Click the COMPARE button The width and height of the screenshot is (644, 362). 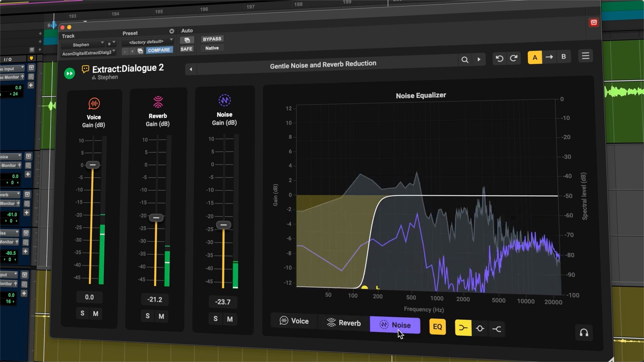click(x=159, y=50)
